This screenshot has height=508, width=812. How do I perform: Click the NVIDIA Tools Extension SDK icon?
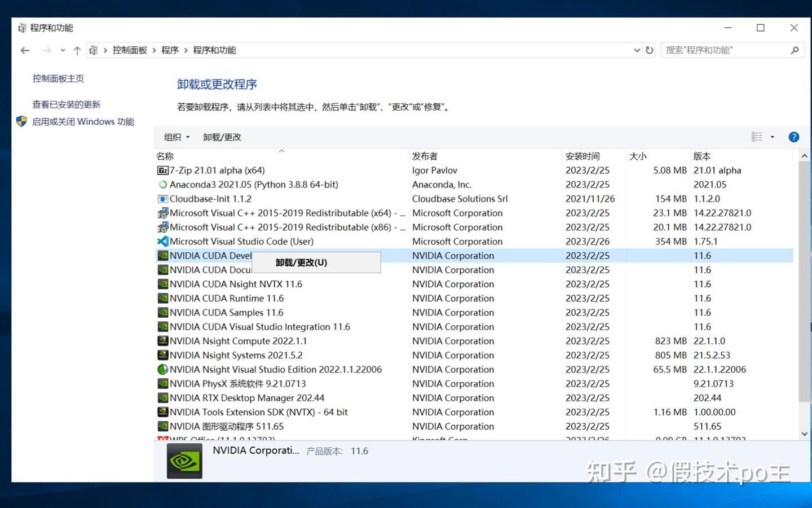coord(163,412)
